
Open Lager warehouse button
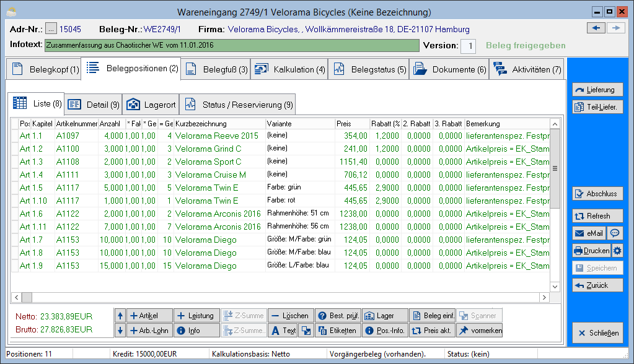tap(385, 316)
